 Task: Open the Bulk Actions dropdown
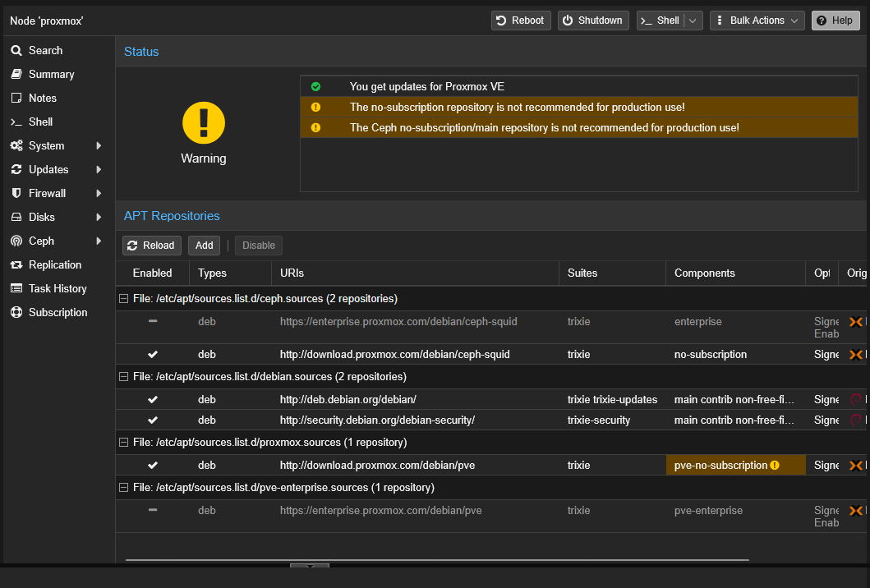point(757,21)
